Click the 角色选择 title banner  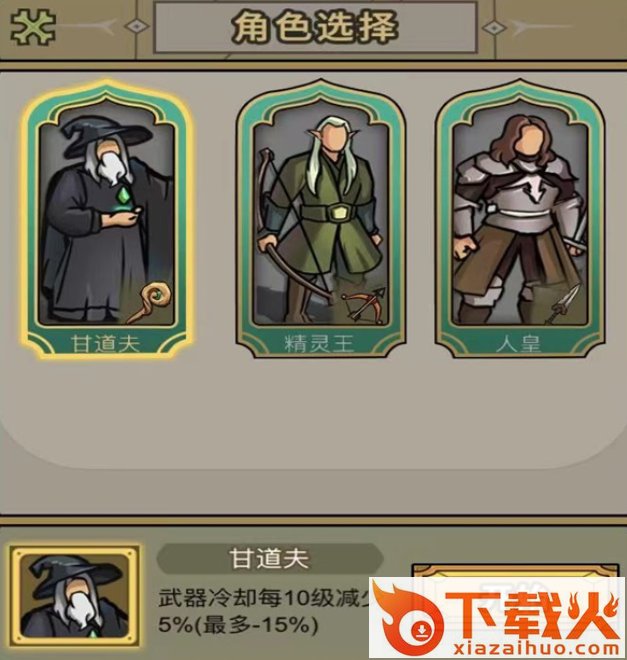[316, 27]
